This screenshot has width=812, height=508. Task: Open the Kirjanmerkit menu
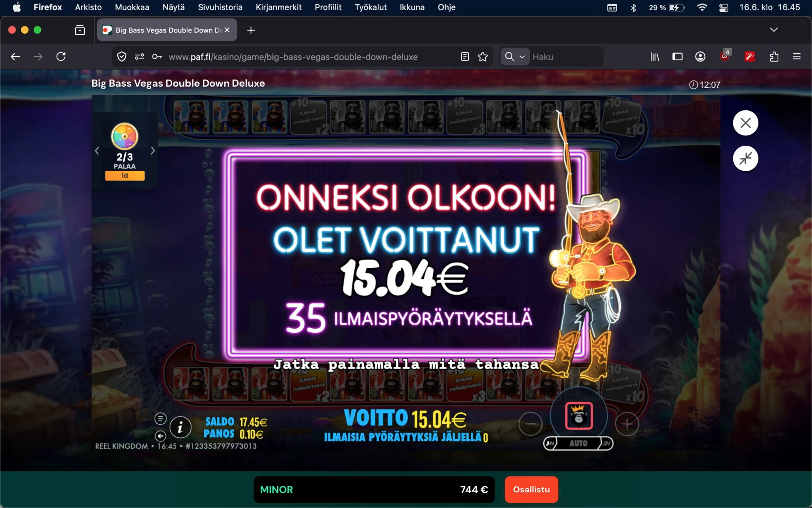[x=278, y=7]
